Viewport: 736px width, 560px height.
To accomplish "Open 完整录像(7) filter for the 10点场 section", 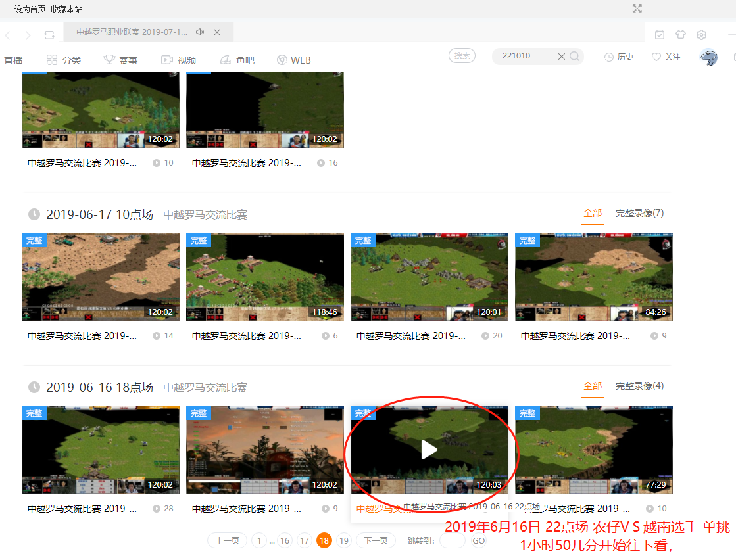I will click(x=639, y=213).
